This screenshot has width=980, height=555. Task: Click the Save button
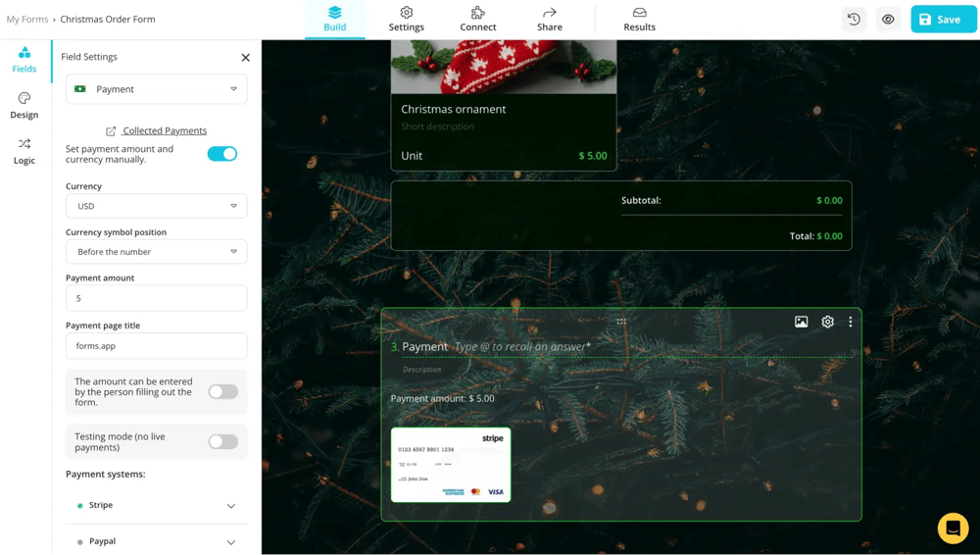point(943,20)
